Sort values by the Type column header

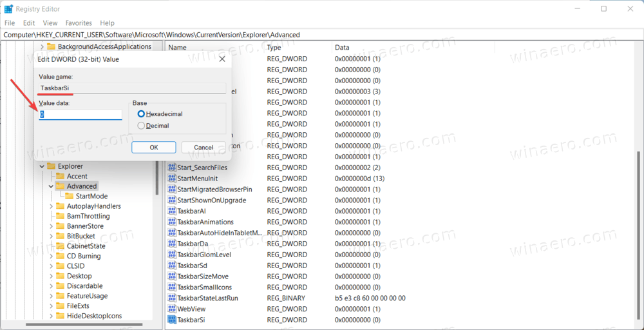coord(274,48)
